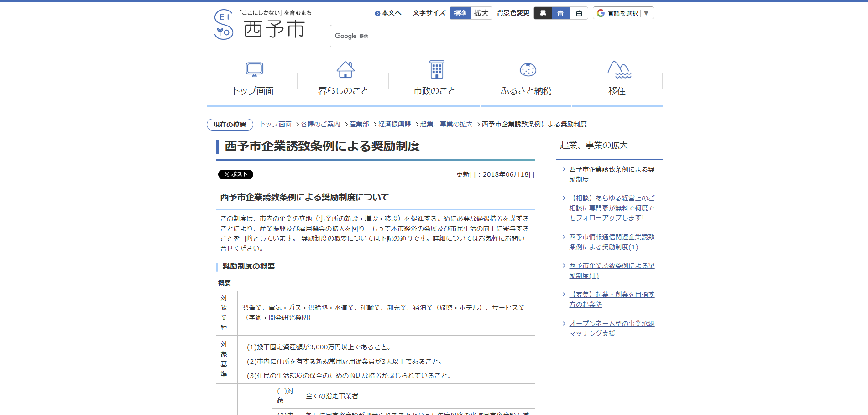Image resolution: width=868 pixels, height=415 pixels.
Task: Open the 移住 mountain and waves icon
Action: (x=619, y=69)
